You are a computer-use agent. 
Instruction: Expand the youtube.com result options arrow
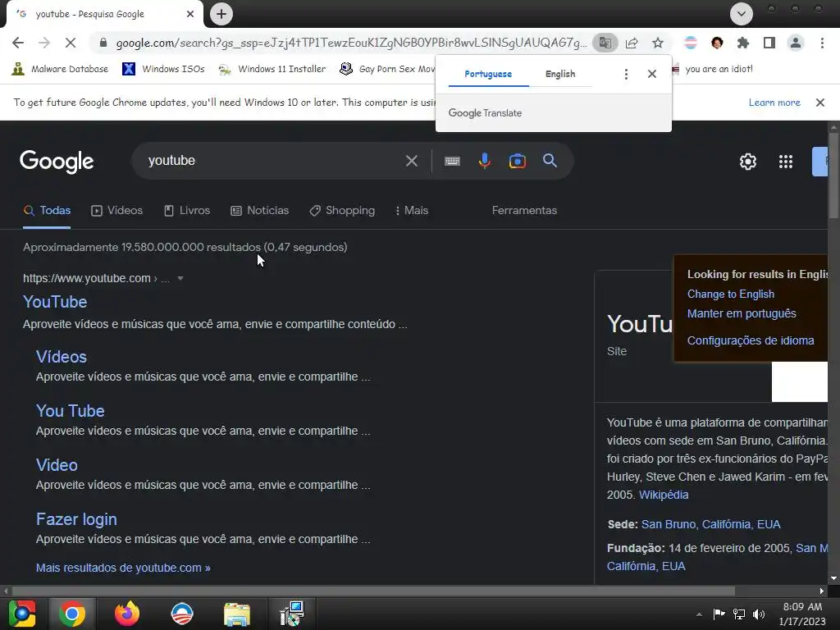point(180,279)
